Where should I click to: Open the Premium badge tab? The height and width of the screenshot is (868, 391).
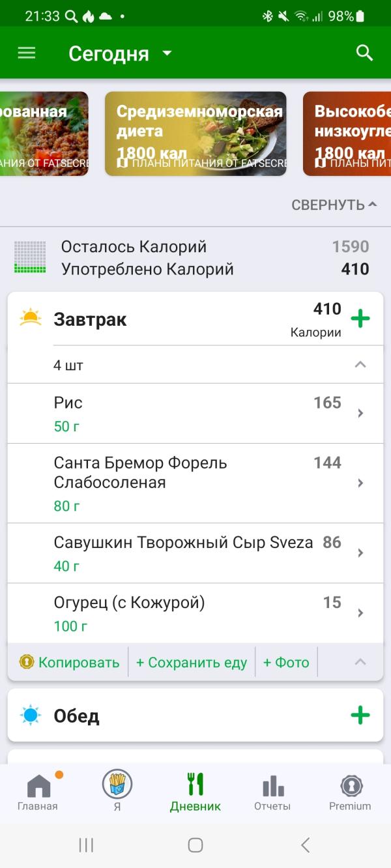[350, 791]
